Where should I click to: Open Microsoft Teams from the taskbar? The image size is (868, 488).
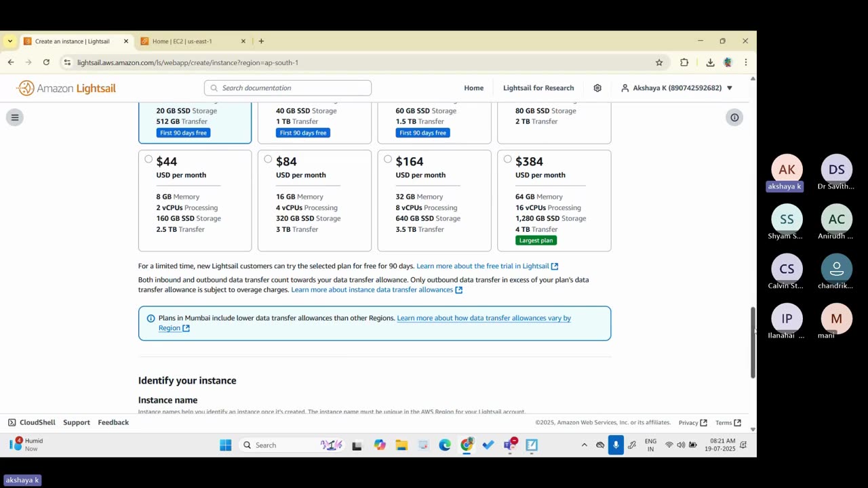point(510,445)
